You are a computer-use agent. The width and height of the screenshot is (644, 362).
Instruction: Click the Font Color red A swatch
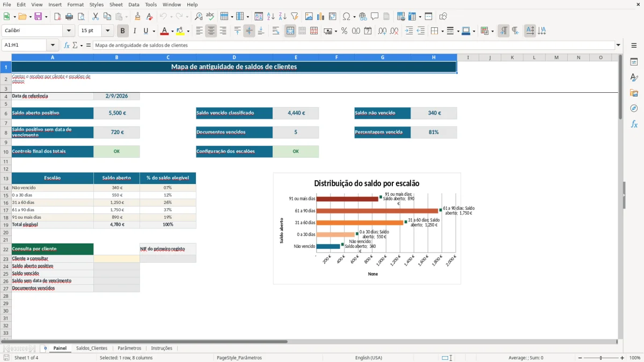click(164, 31)
